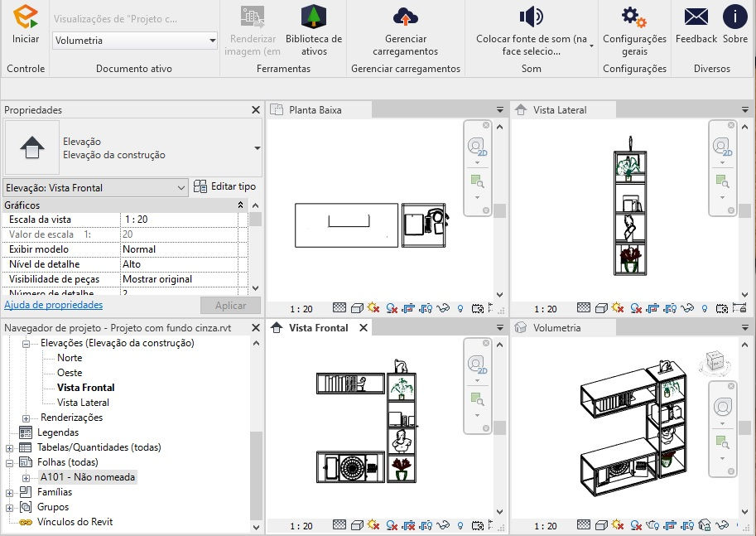
Task: Collapse the Gráficos properties group
Action: 240,205
